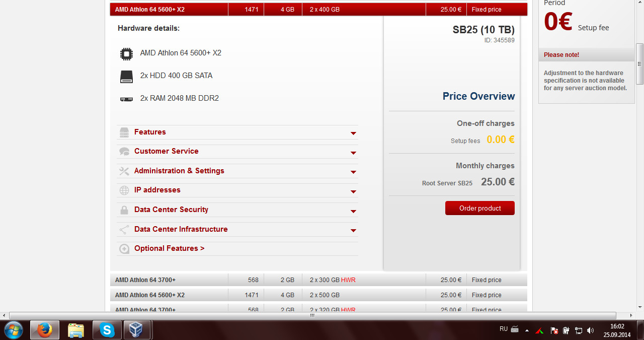The height and width of the screenshot is (340, 644).
Task: Expand the Data Center Security arrow
Action: [353, 211]
